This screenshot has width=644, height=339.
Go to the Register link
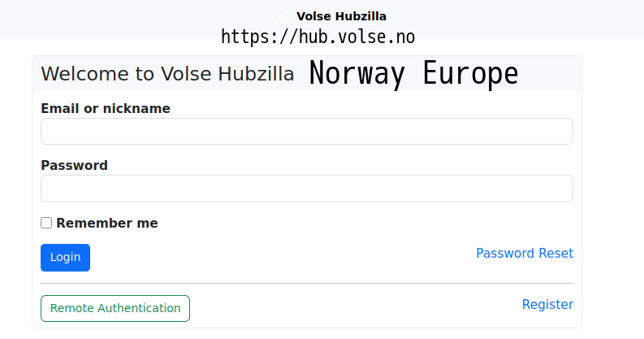point(547,304)
